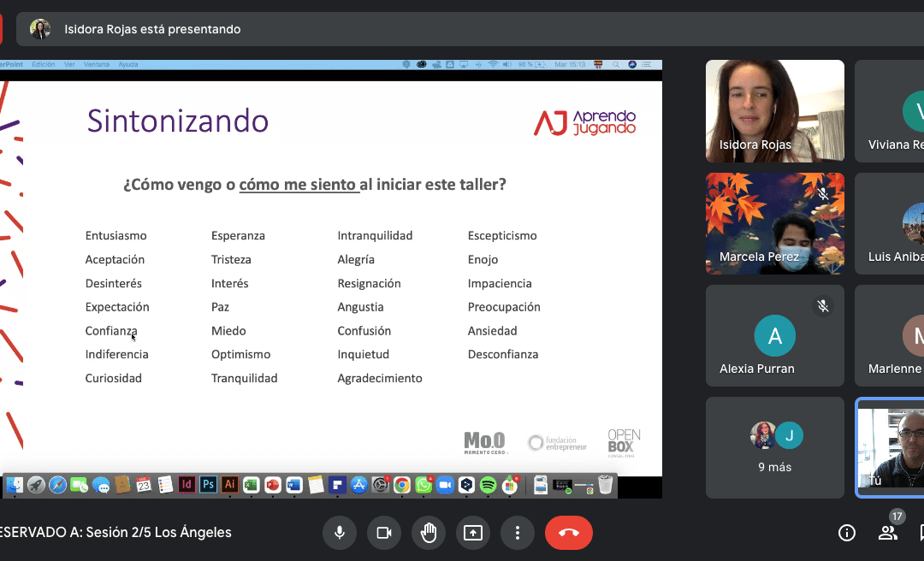Screen dimensions: 924x561
Task: Open the three-dot more options menu
Action: (x=518, y=533)
